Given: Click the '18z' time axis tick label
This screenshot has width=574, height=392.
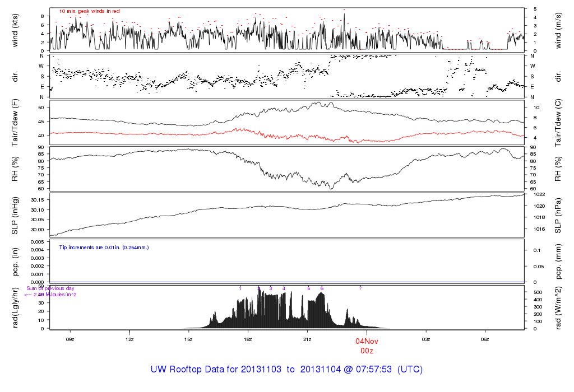Looking at the screenshot, I should coord(248,339).
